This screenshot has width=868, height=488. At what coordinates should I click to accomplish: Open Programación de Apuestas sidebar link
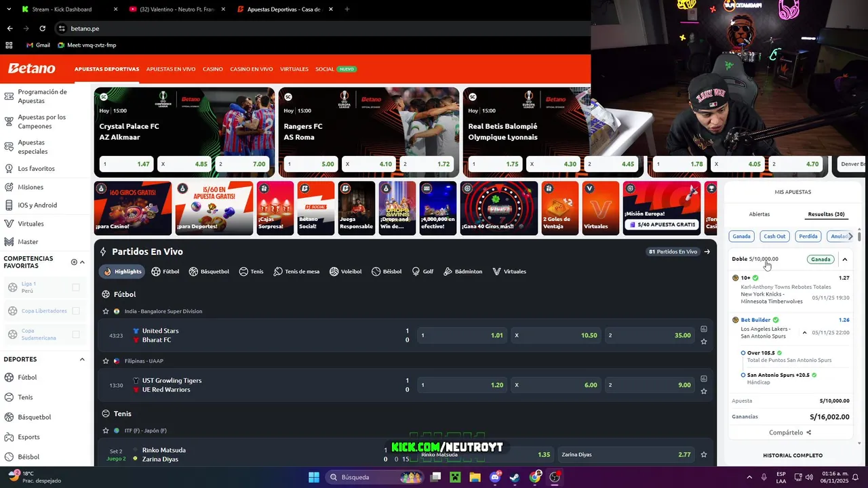coord(42,96)
